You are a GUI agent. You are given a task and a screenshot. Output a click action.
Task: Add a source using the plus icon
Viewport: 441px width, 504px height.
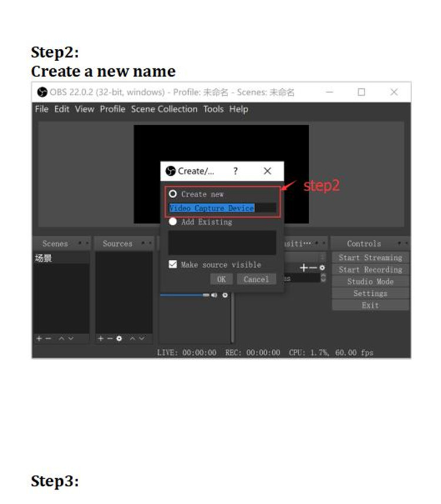(x=101, y=339)
